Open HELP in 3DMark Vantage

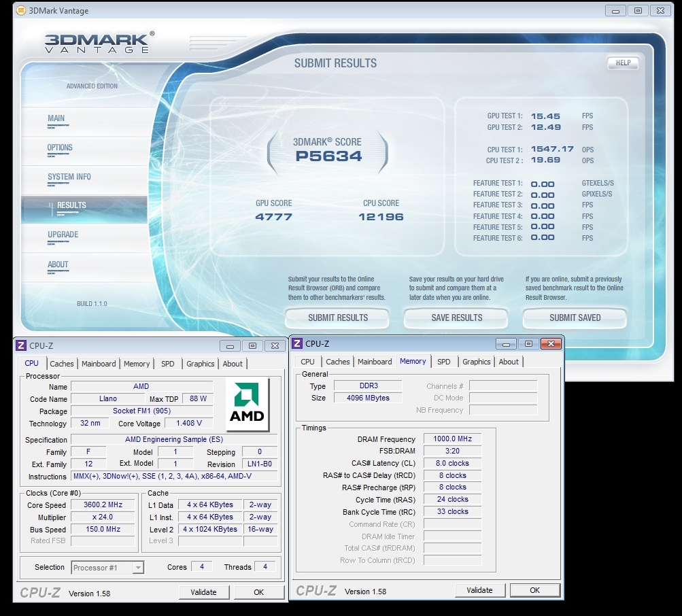(623, 63)
